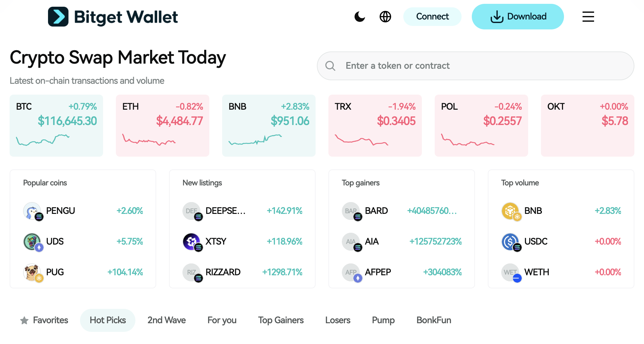The width and height of the screenshot is (644, 344).
Task: Toggle dark mode with the moon icon
Action: [359, 17]
